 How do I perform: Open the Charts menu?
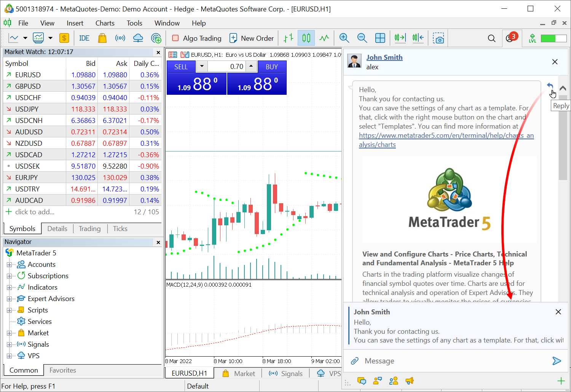tap(105, 23)
